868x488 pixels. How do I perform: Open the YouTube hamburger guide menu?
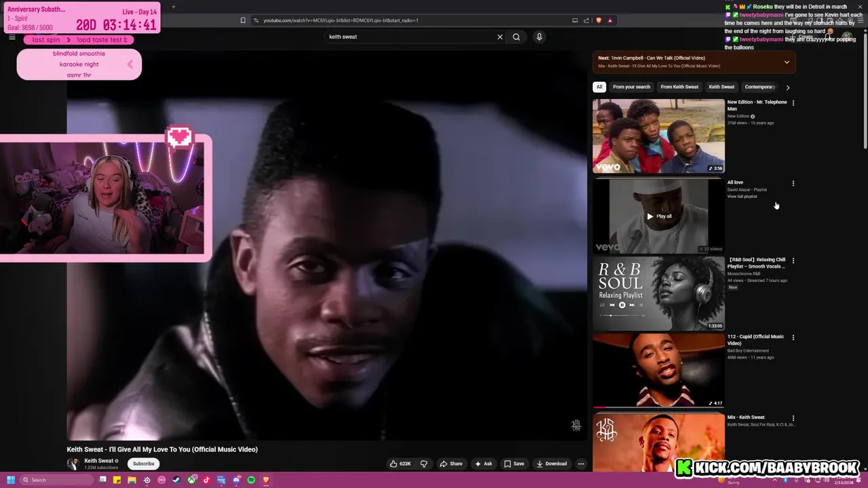coord(12,37)
